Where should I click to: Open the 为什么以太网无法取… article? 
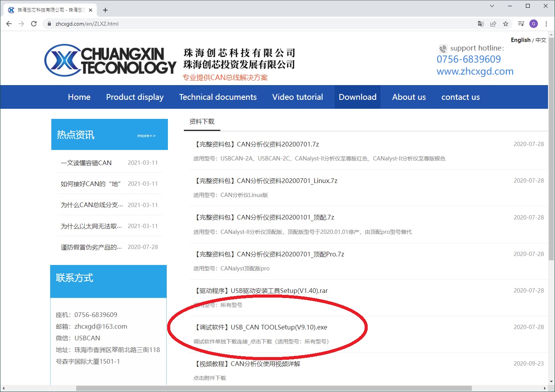[91, 226]
